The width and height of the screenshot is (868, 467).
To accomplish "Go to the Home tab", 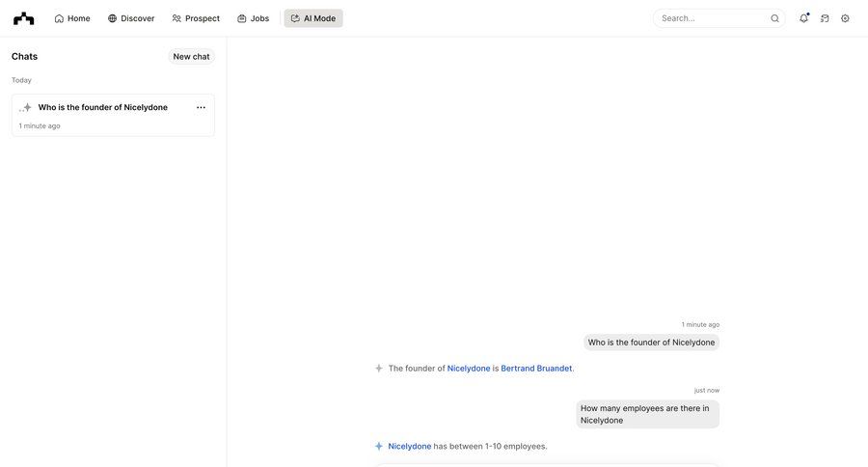I will tap(72, 18).
